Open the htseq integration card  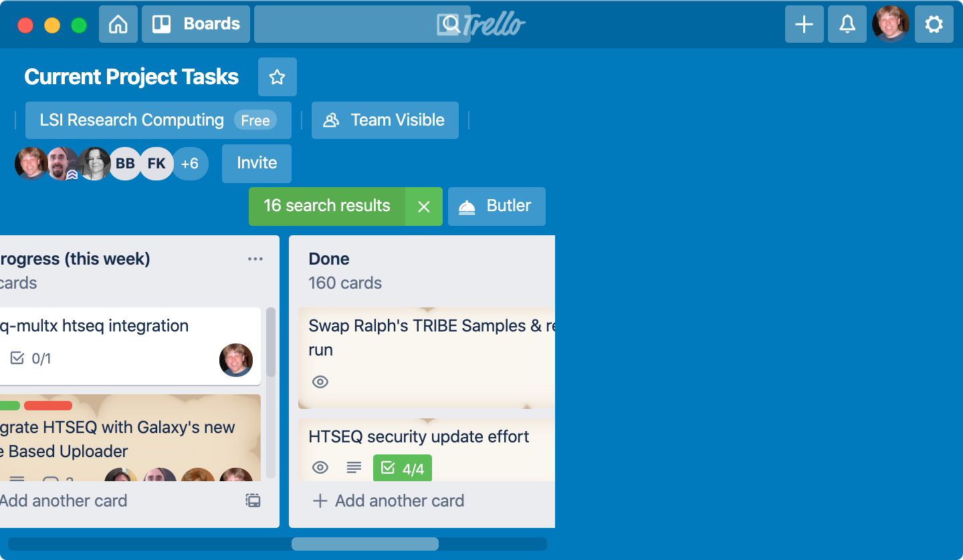(130, 345)
